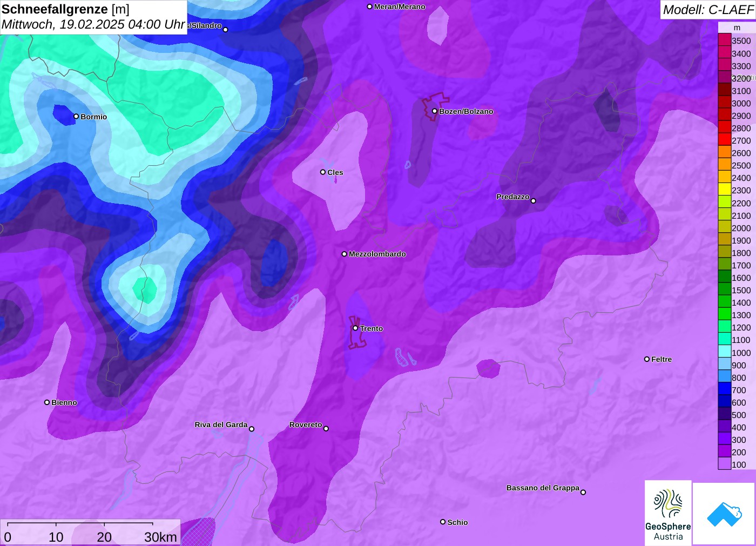This screenshot has height=546, width=756.
Task: Select the 2300 m legend color swatch
Action: click(x=725, y=190)
